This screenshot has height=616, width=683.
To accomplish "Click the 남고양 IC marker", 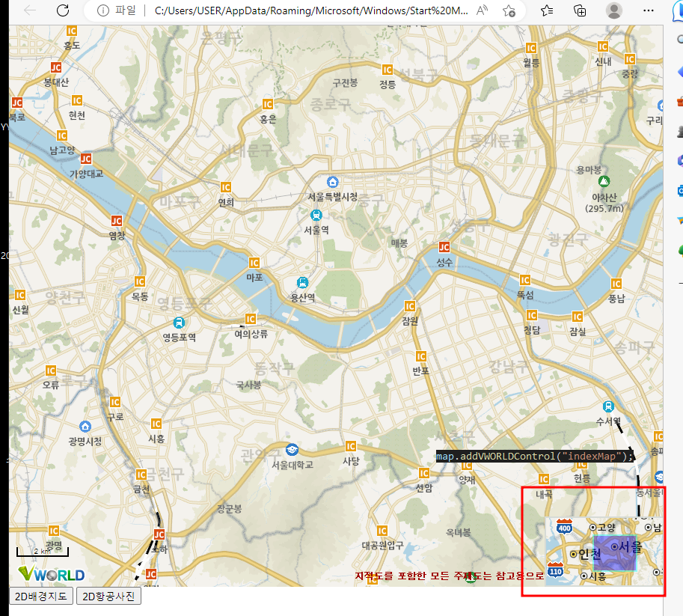I will click(x=62, y=135).
